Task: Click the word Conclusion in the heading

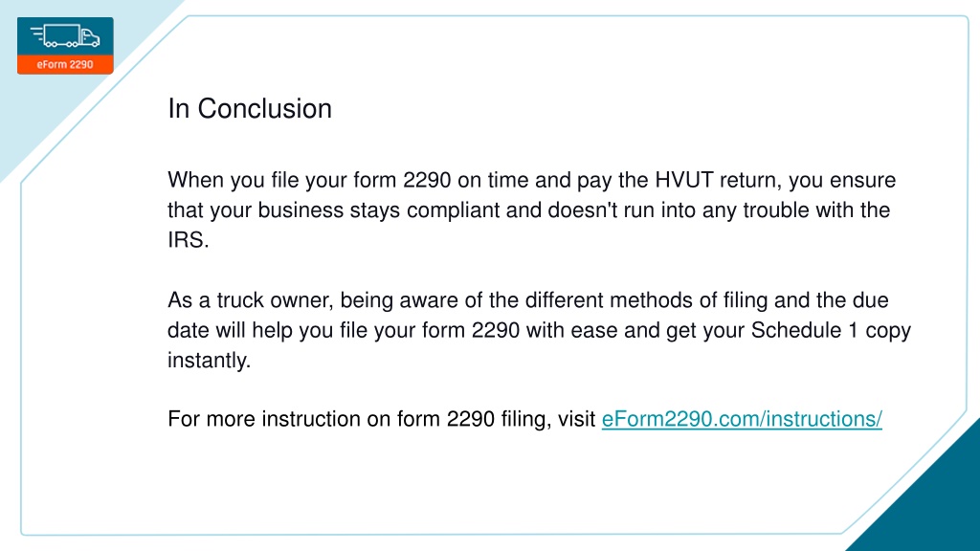Action: pos(264,109)
